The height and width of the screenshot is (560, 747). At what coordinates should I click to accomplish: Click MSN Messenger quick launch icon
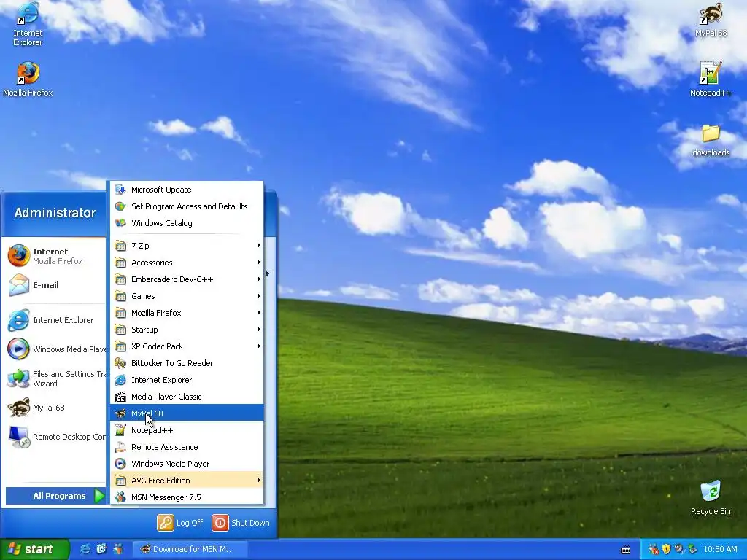117,549
